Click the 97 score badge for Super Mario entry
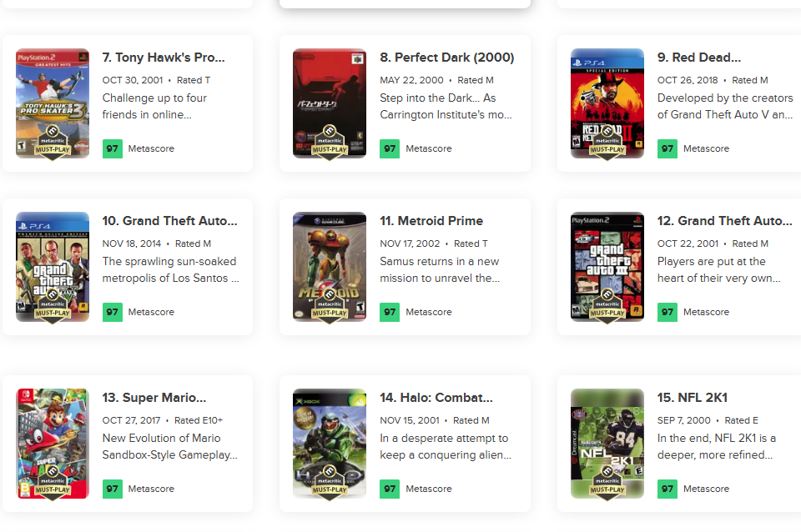 pos(113,489)
